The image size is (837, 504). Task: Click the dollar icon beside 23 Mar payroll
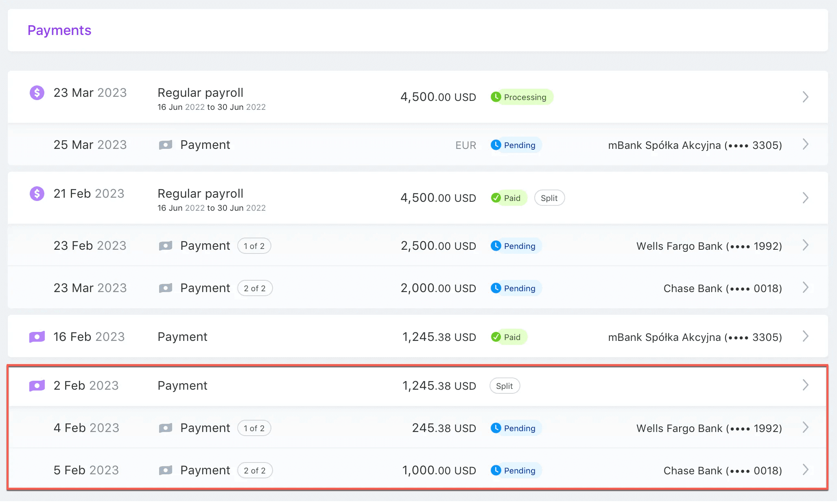[37, 92]
